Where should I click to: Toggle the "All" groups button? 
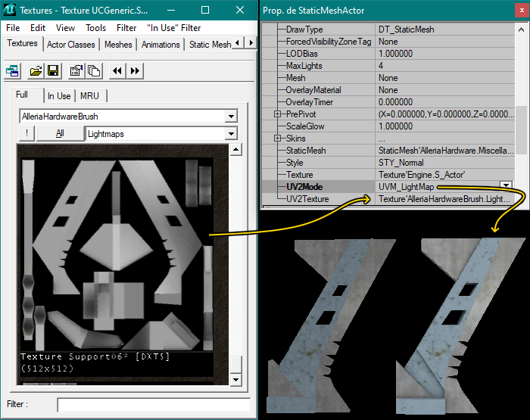point(59,134)
